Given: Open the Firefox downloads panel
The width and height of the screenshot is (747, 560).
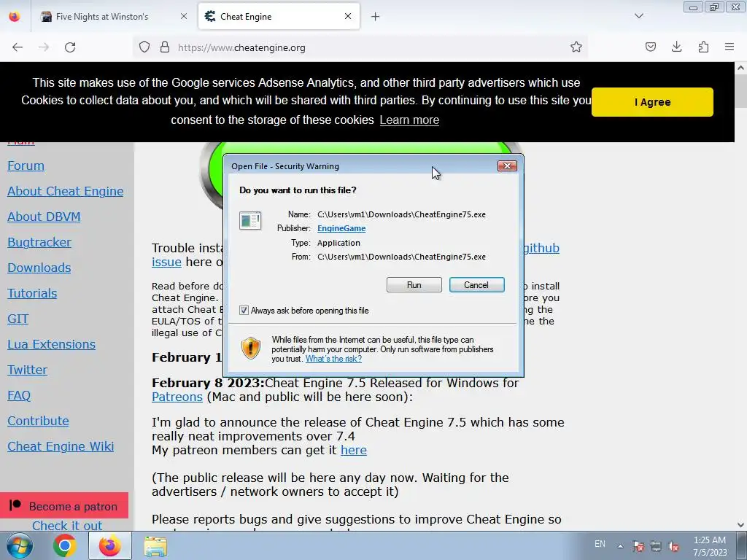Looking at the screenshot, I should tap(676, 47).
